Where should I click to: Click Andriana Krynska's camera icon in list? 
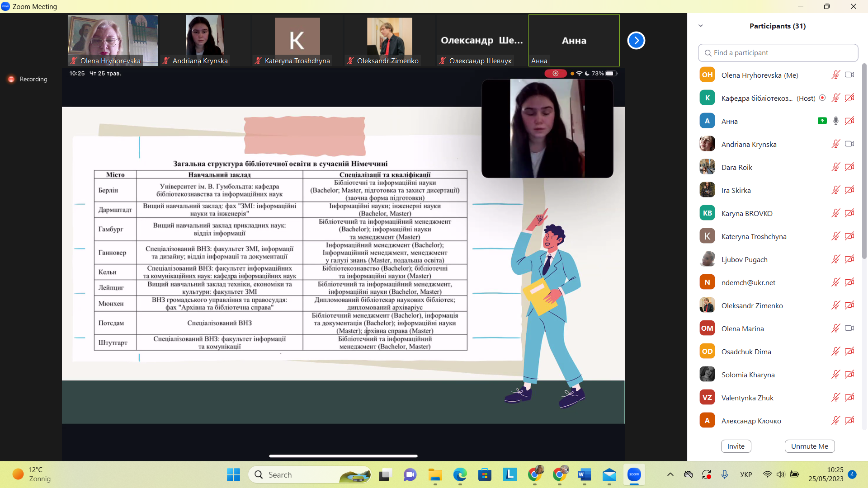pyautogui.click(x=849, y=144)
